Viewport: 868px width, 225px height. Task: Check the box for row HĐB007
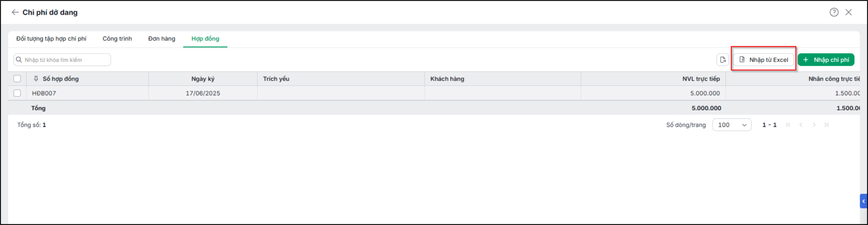tap(17, 93)
